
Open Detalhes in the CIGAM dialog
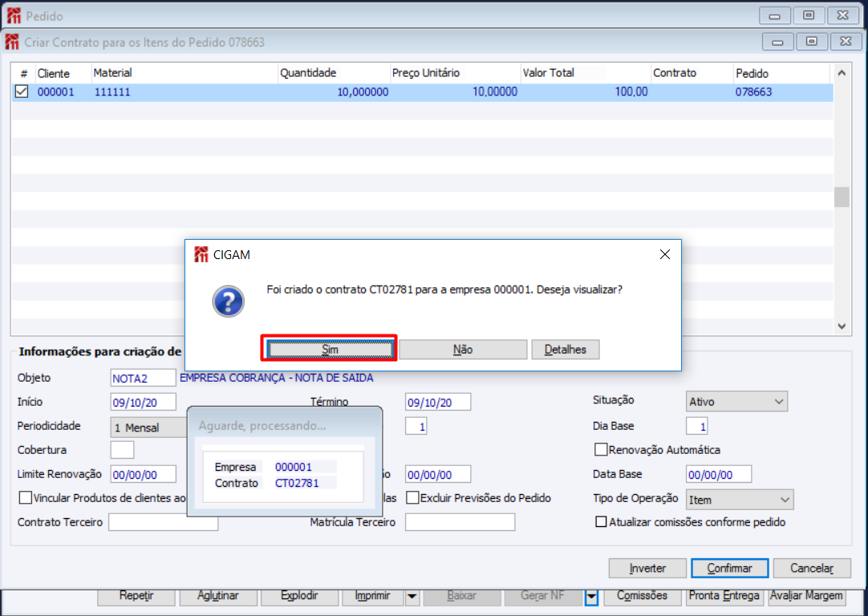point(566,349)
